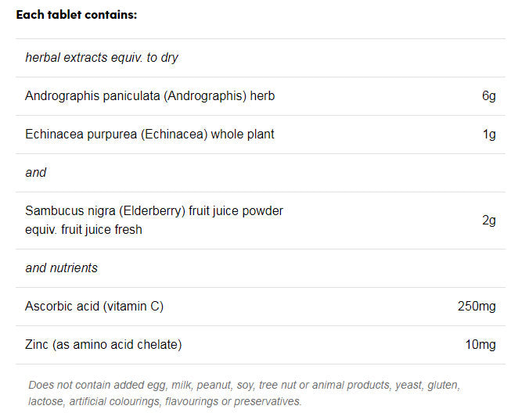Click the Andrographis paniculata herb ingredient name

149,95
